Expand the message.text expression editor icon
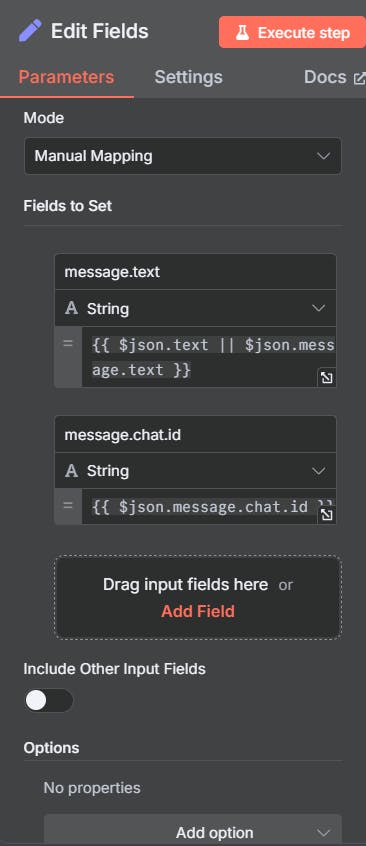The width and height of the screenshot is (366, 846). click(326, 378)
